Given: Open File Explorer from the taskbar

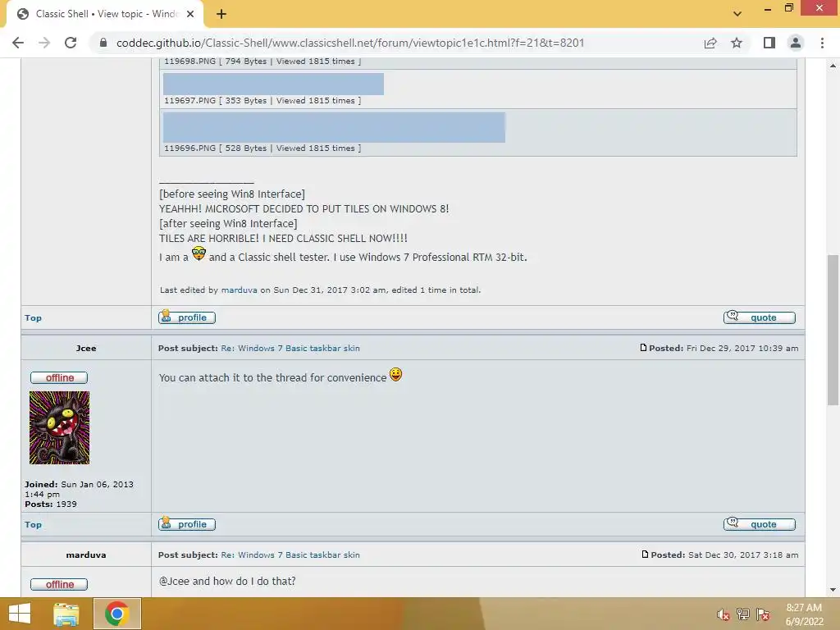Looking at the screenshot, I should pos(66,614).
